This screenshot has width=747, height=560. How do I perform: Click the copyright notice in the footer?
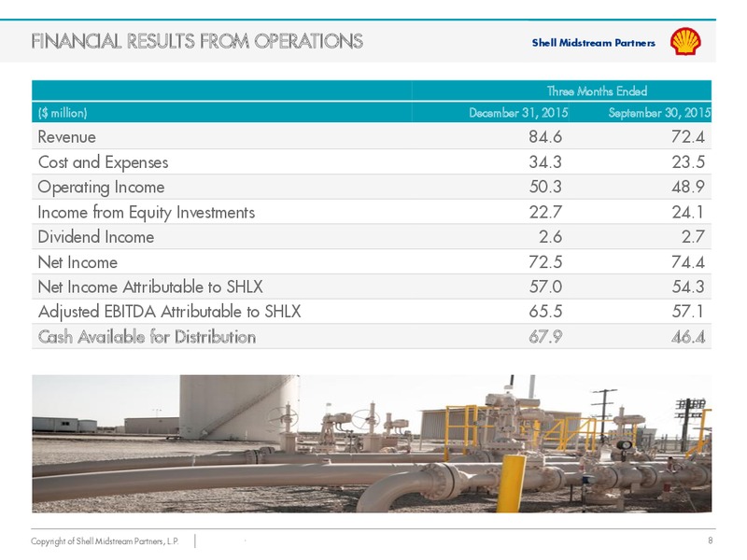tap(105, 541)
